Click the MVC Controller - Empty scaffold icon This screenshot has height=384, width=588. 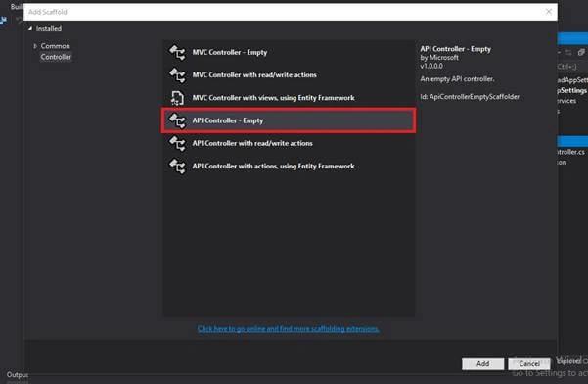177,53
